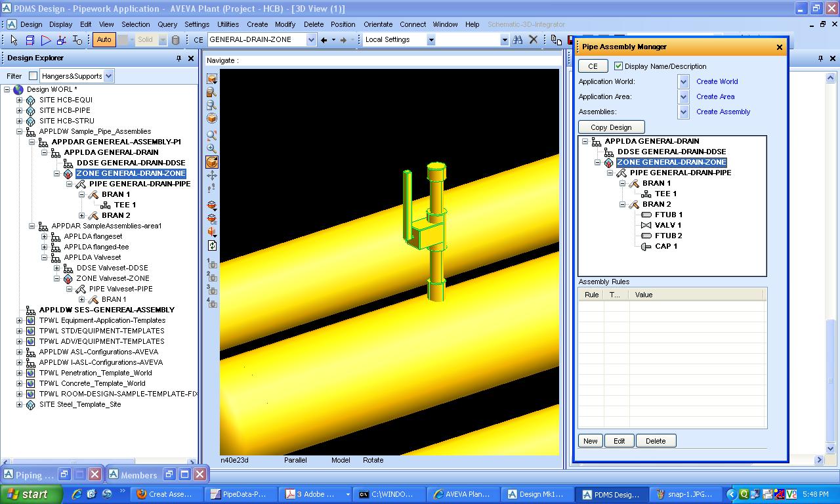Click the refresh view icon in 3D toolbar

(212, 245)
